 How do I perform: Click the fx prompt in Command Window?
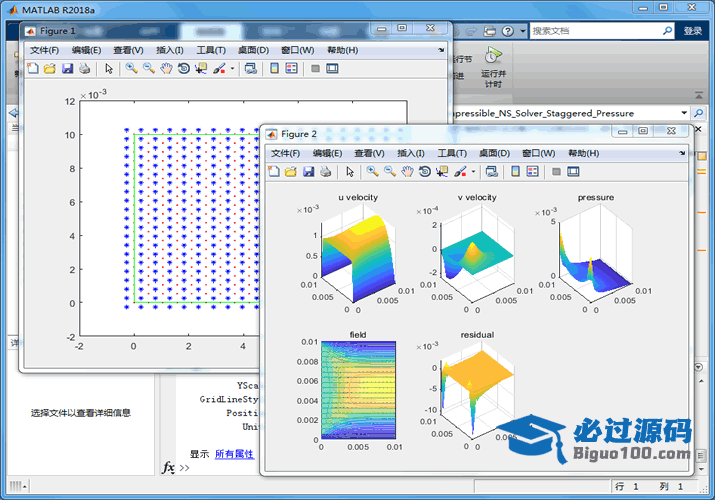click(168, 468)
